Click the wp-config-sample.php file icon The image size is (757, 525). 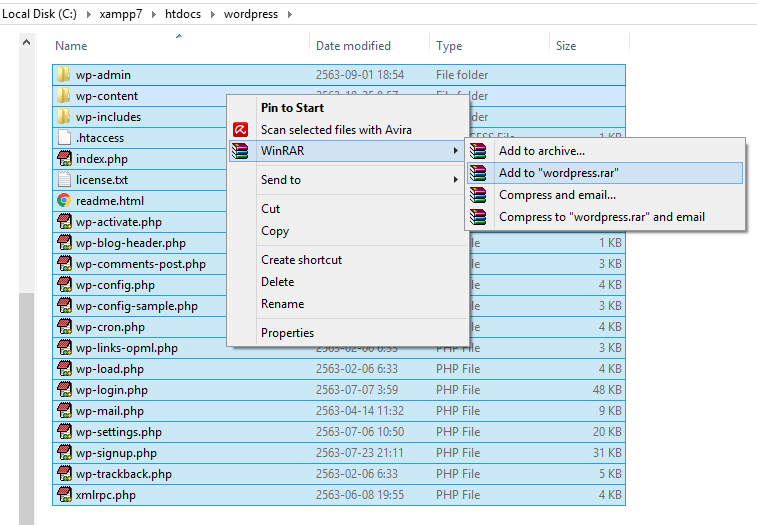coord(64,306)
